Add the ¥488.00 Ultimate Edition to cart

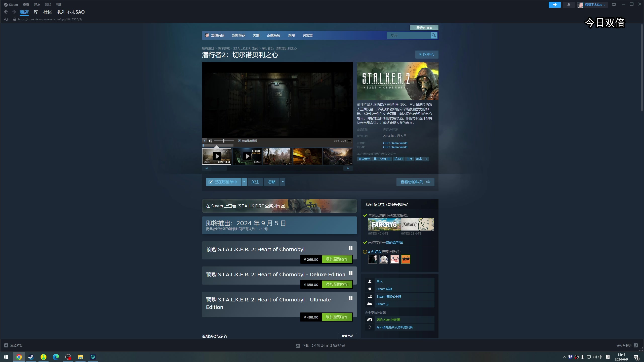click(337, 317)
